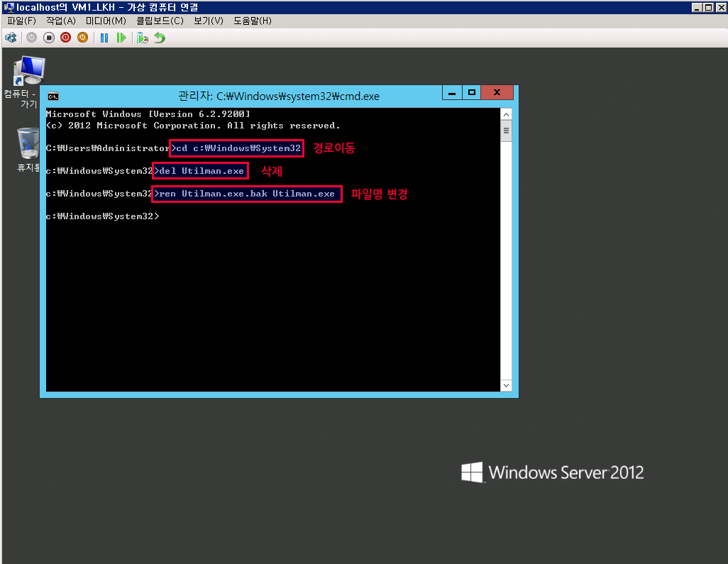Image resolution: width=728 pixels, height=564 pixels.
Task: Click the cmd scrollbar up arrow
Action: click(506, 114)
